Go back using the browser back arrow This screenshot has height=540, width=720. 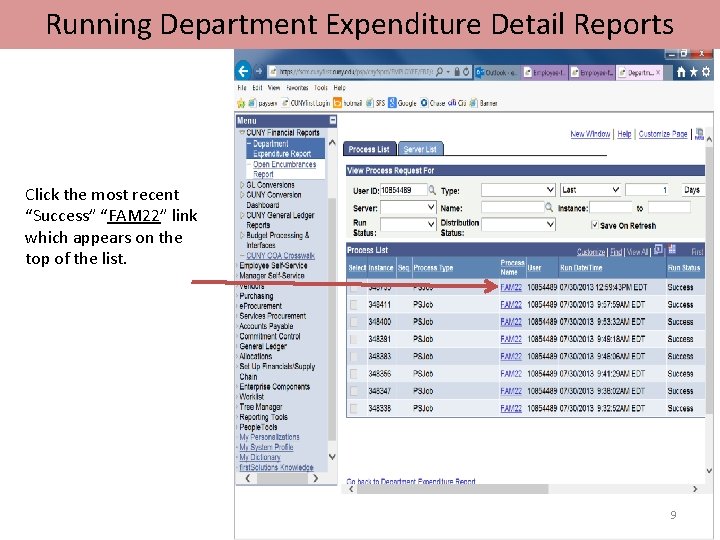(x=243, y=71)
